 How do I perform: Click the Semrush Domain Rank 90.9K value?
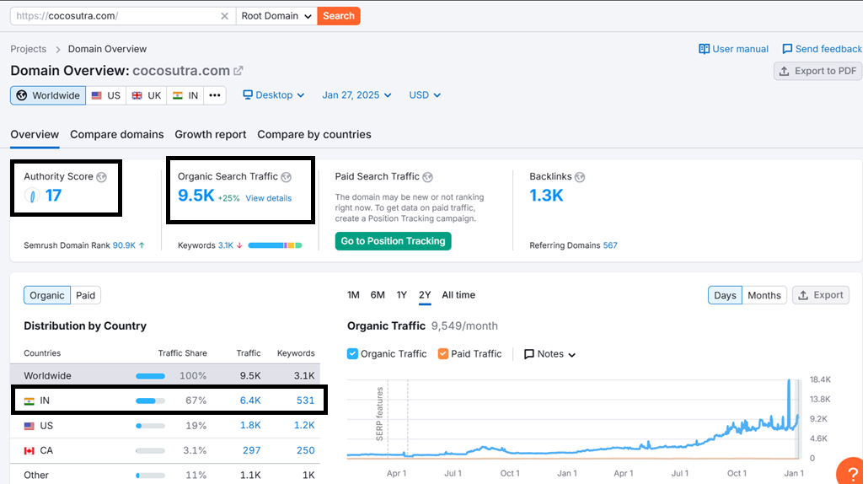(x=124, y=245)
